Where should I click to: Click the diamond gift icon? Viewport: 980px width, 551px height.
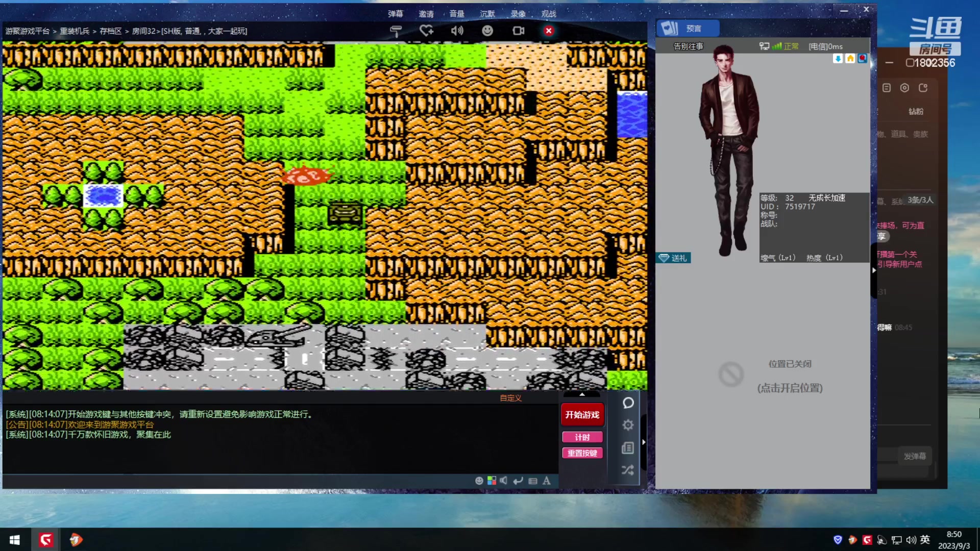tap(664, 258)
